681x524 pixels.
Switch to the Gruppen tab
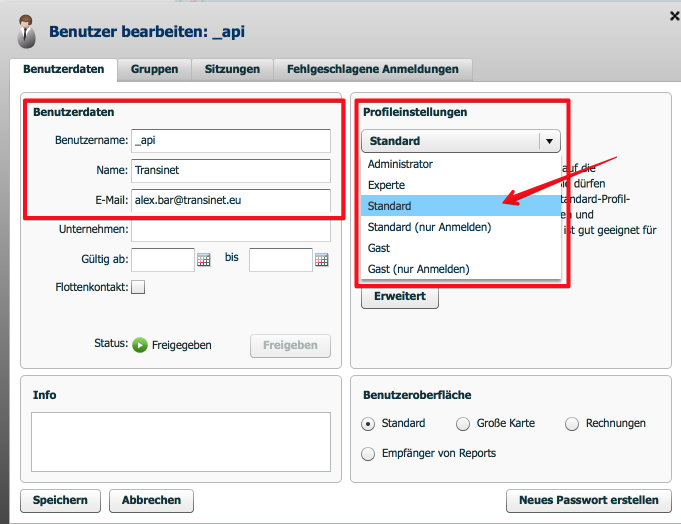point(154,69)
